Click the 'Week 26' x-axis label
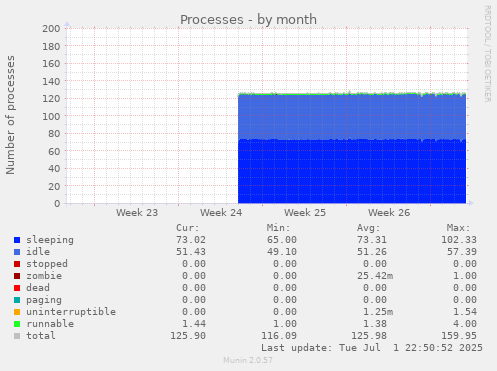The image size is (497, 371). 389,213
